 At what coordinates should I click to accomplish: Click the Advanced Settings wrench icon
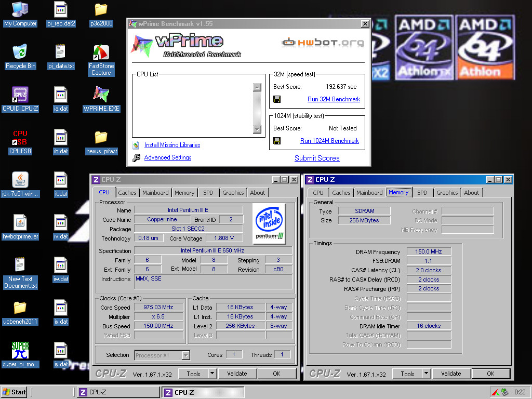click(x=136, y=158)
